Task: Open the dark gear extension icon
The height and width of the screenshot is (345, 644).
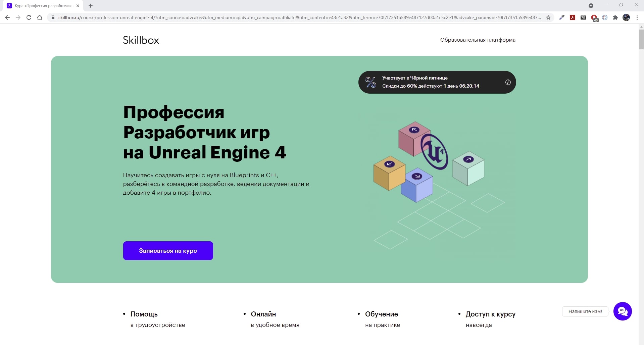Action: (583, 17)
